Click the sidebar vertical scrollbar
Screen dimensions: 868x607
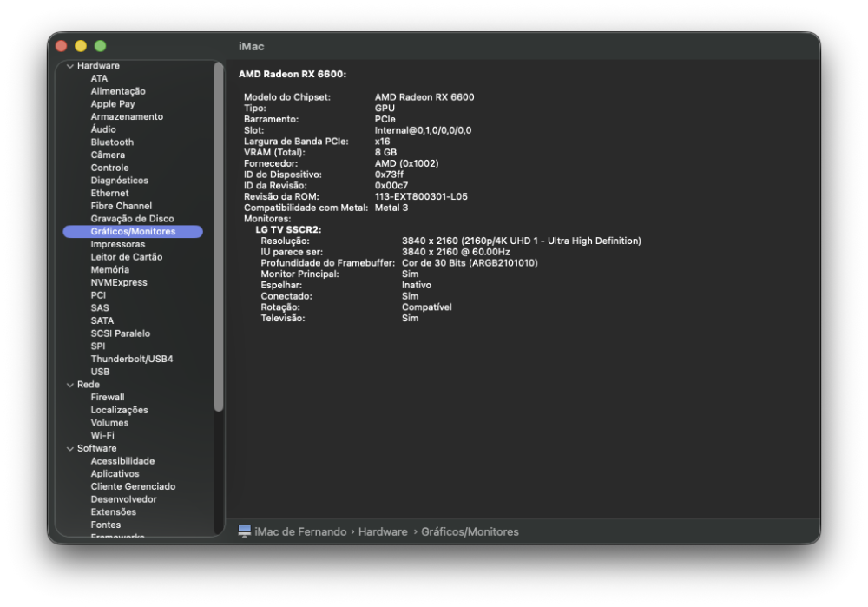(219, 236)
